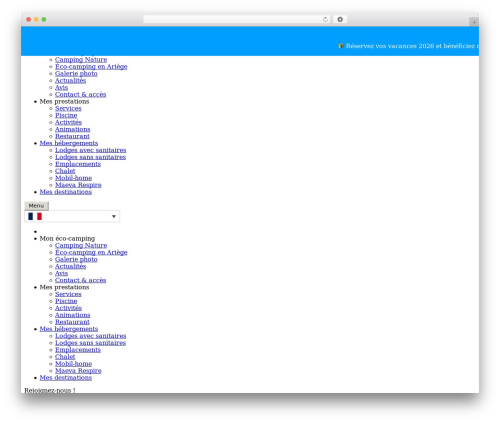
Task: Open Mes hébergements link above the Menu button
Action: [69, 143]
